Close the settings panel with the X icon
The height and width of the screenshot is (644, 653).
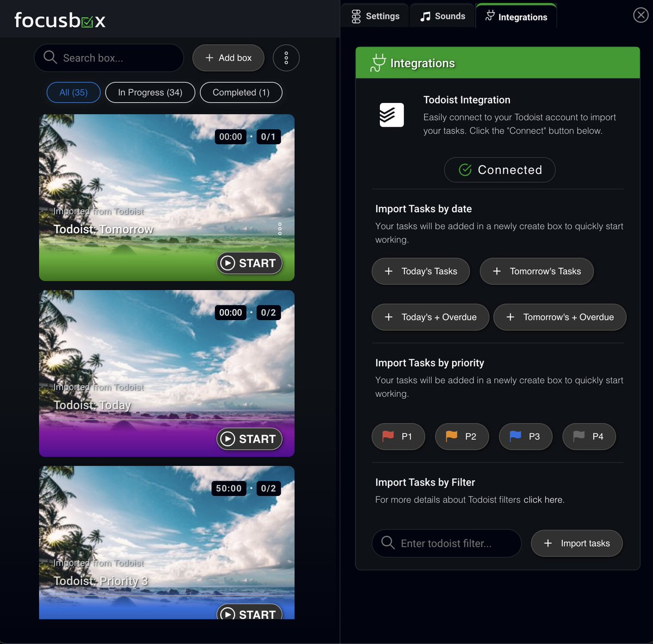(640, 15)
